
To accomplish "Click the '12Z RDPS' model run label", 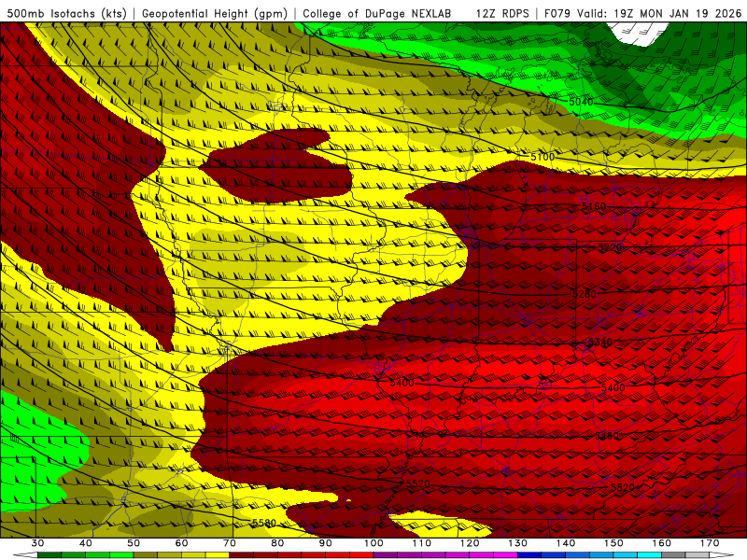I will tap(502, 14).
